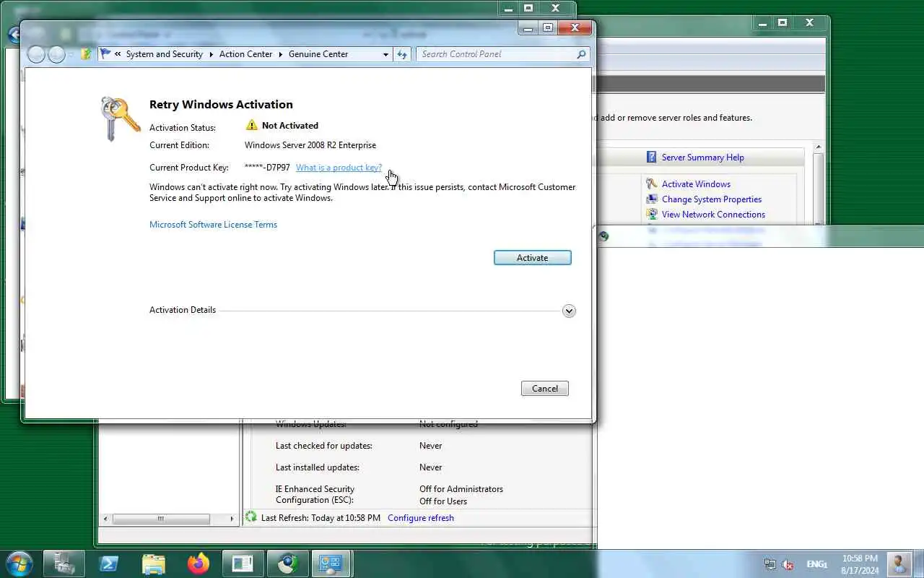Viewport: 924px width, 578px height.
Task: Switch to the Control Panel taskbar window
Action: tap(331, 564)
